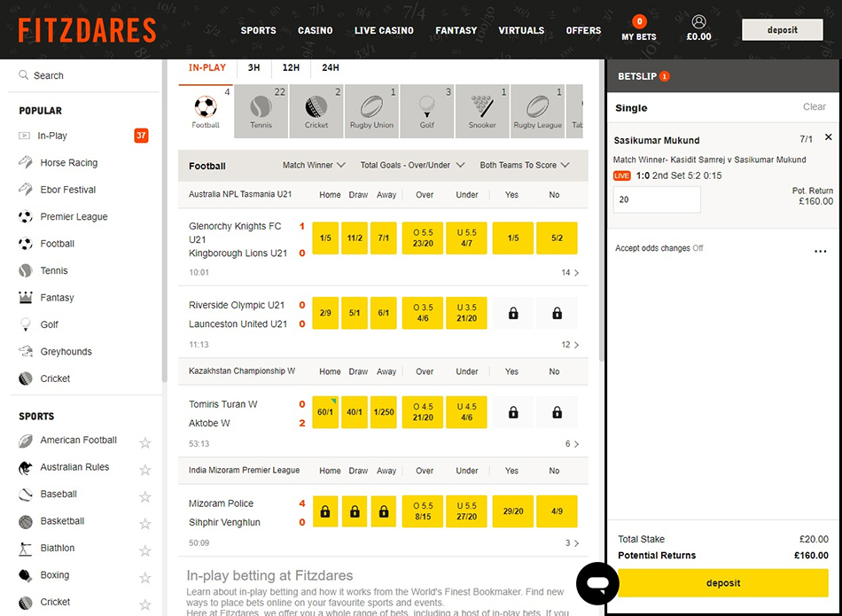Open MY BETS in the header
Image resolution: width=842 pixels, height=616 pixels.
coord(638,29)
